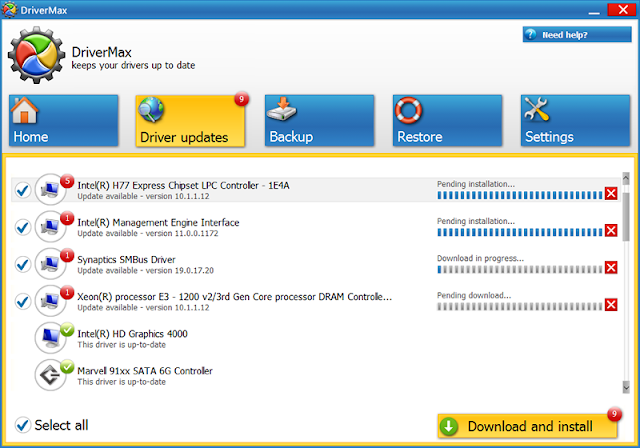Click the Xeon processor pending download progress bar
The height and width of the screenshot is (448, 640).
tap(520, 306)
